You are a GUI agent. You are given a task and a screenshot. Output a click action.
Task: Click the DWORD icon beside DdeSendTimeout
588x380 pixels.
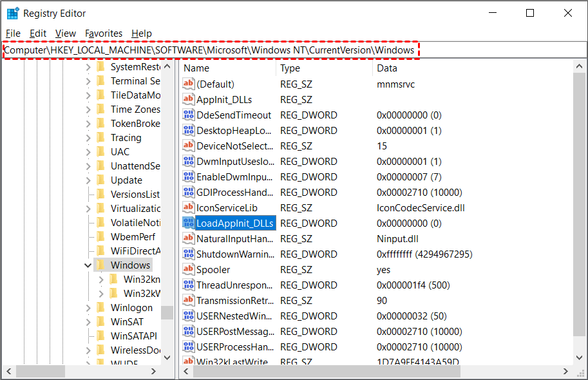pos(188,115)
